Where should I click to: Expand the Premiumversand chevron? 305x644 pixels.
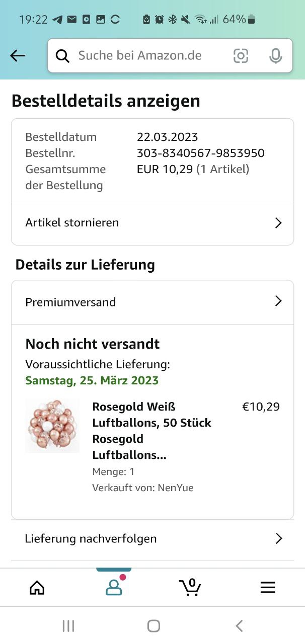click(x=278, y=301)
